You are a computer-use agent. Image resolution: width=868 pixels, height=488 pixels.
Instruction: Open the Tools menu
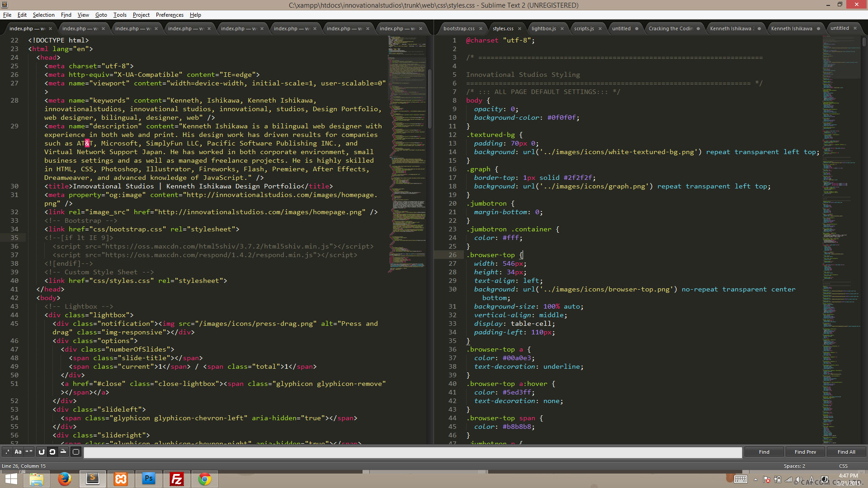pos(120,15)
